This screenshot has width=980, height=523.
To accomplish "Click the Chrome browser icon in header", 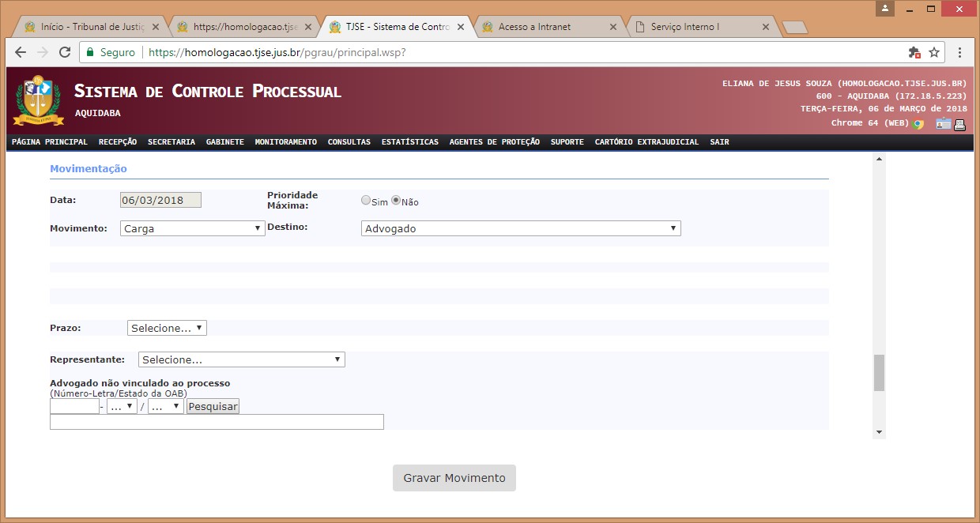I will (x=918, y=124).
